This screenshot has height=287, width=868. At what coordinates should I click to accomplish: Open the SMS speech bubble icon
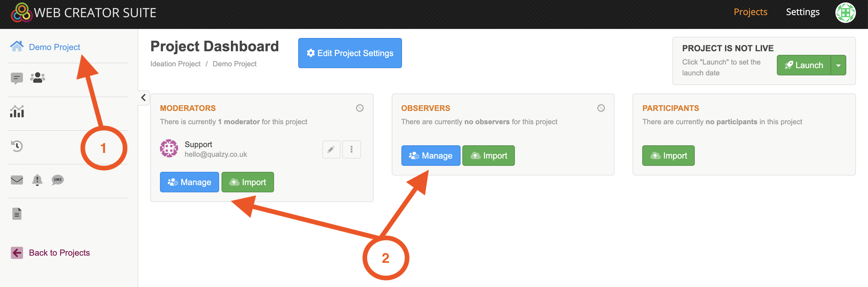click(58, 180)
